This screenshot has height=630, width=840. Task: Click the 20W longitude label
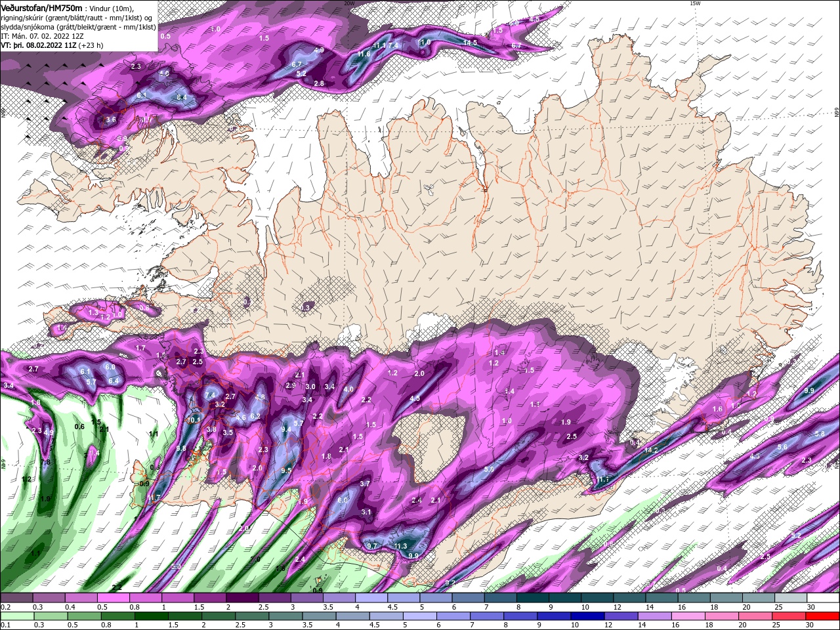click(349, 3)
